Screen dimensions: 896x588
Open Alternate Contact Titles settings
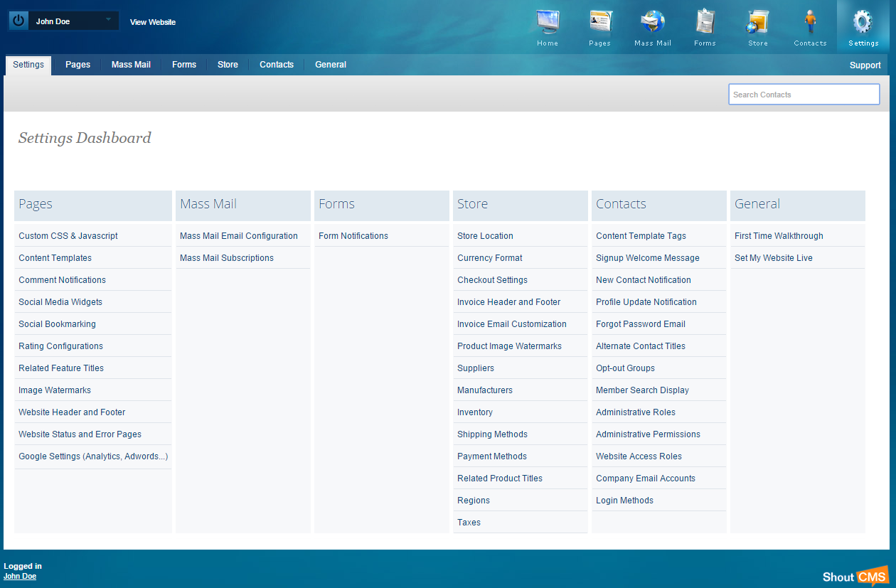pyautogui.click(x=641, y=346)
